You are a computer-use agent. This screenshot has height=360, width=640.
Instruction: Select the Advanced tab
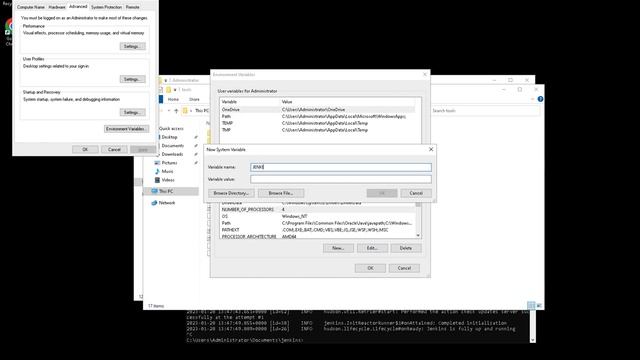click(x=78, y=7)
